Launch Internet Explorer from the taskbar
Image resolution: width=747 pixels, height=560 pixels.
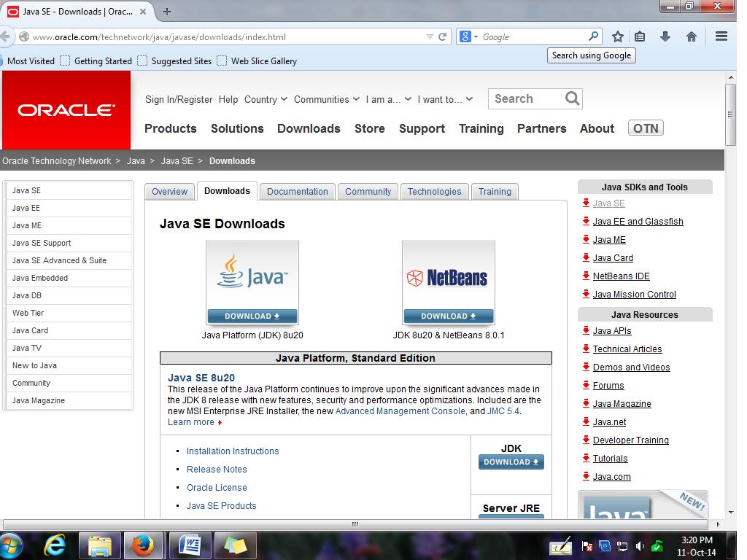click(x=55, y=545)
